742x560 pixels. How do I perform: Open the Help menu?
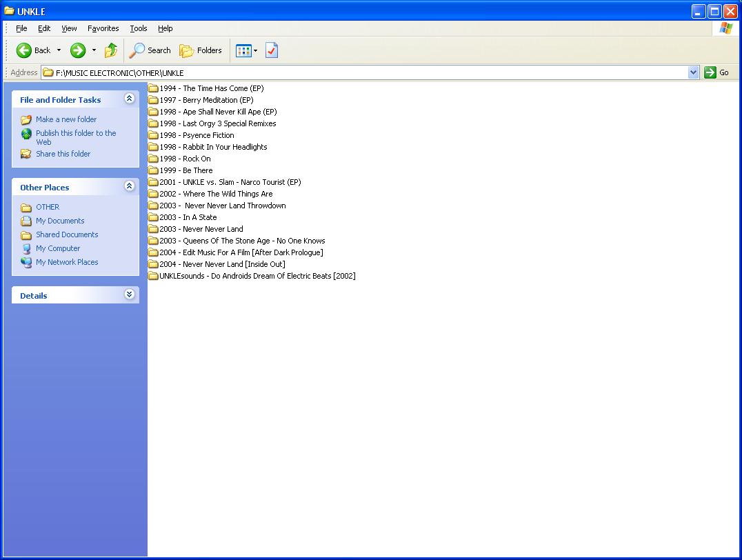click(165, 28)
